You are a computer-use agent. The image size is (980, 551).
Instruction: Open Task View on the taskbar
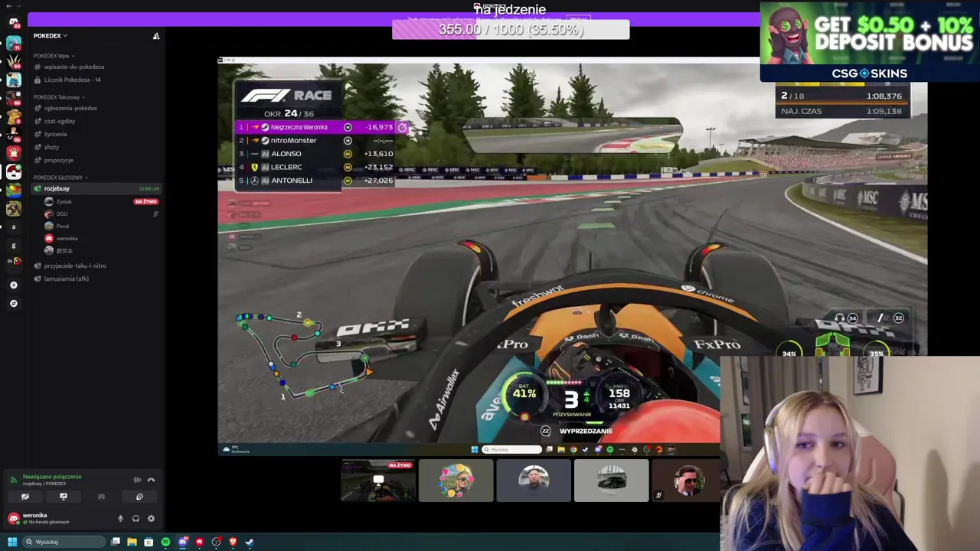tap(116, 542)
